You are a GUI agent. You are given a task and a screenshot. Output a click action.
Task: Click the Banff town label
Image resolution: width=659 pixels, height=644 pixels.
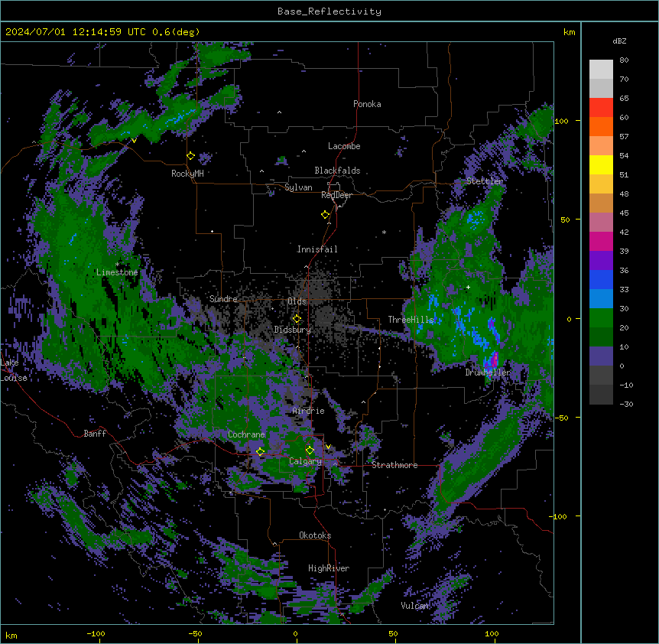95,434
